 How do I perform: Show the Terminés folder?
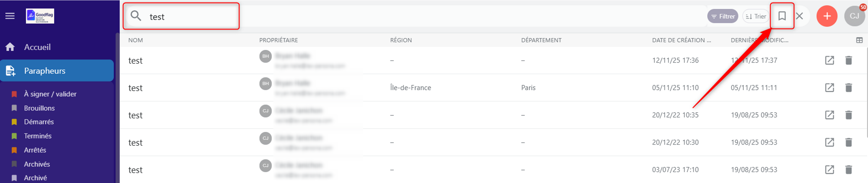click(x=37, y=136)
